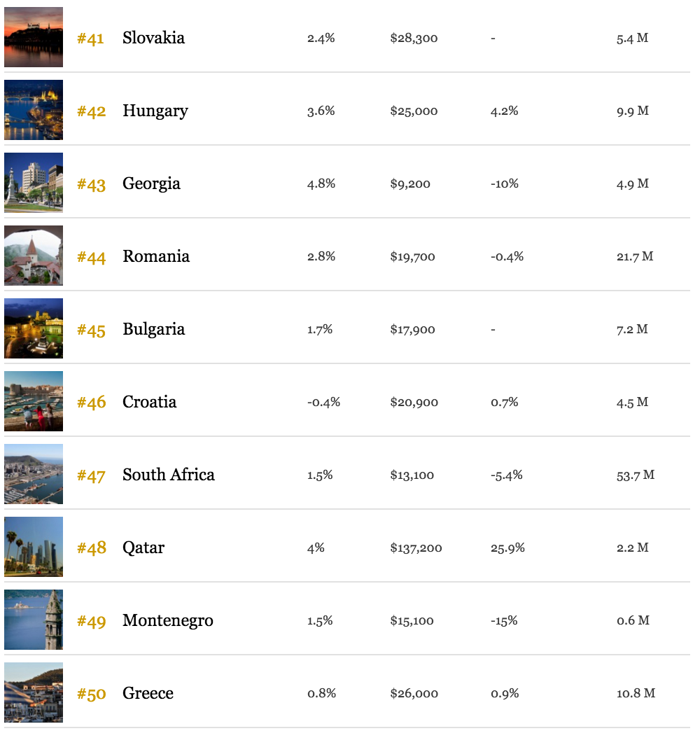Click the Georgia country name
The height and width of the screenshot is (731, 700).
[x=151, y=184]
